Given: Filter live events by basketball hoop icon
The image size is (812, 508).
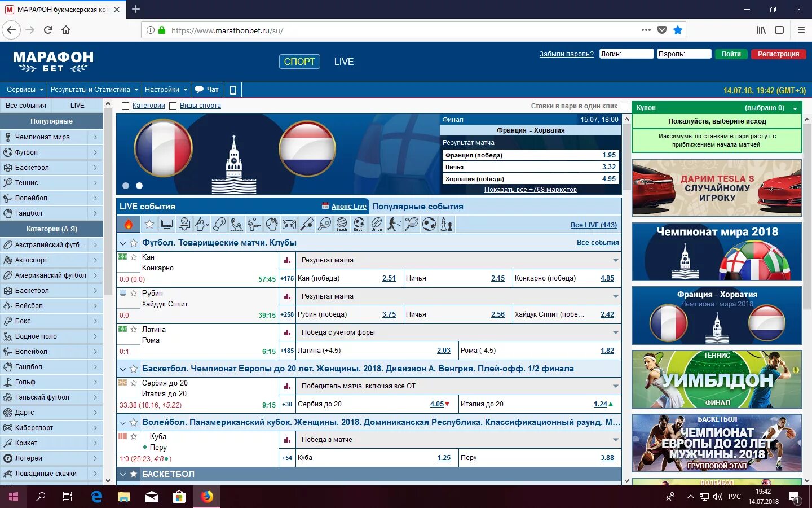Looking at the screenshot, I should [184, 224].
